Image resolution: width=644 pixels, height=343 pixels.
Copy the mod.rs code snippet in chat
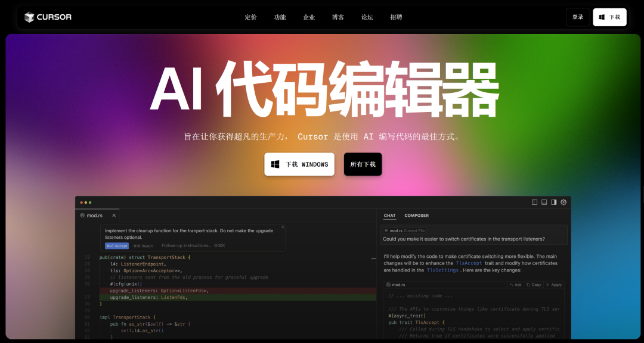[534, 285]
